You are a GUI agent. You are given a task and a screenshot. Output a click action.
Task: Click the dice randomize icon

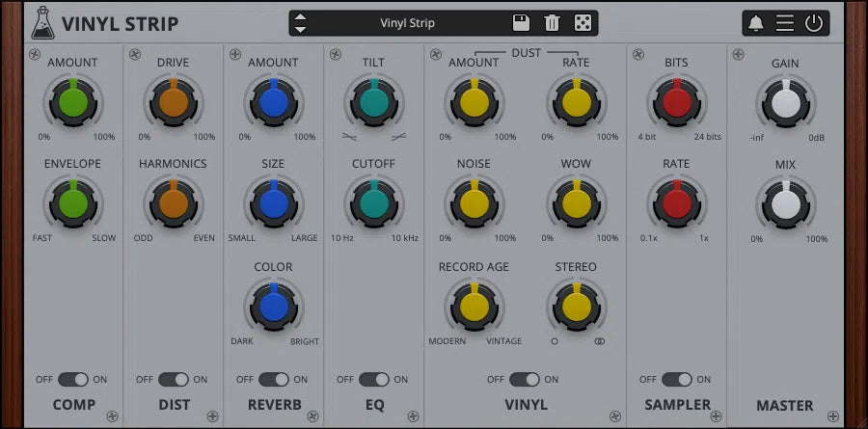(583, 23)
